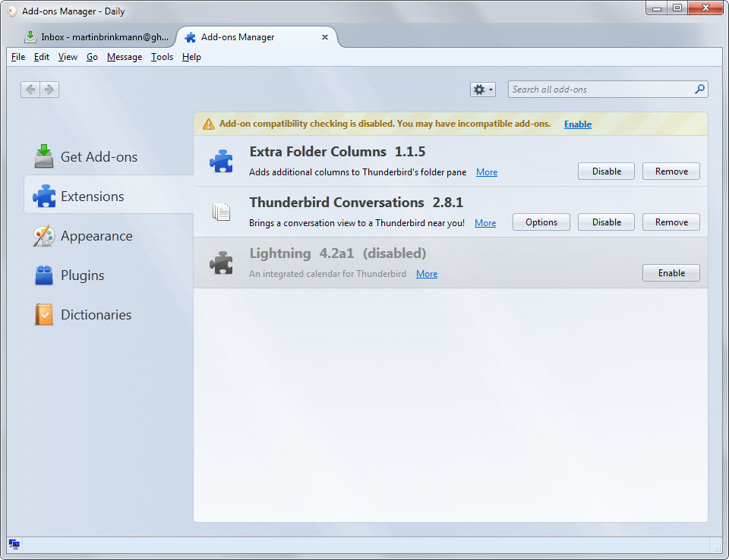The width and height of the screenshot is (729, 560).
Task: Click the Extra Folder Columns title
Action: (x=318, y=152)
